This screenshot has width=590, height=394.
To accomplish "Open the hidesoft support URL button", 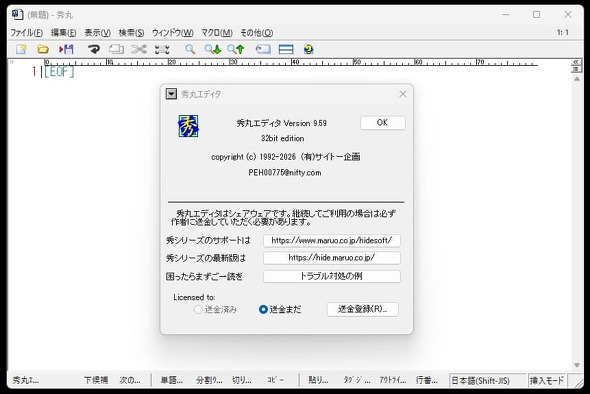I will [x=331, y=240].
